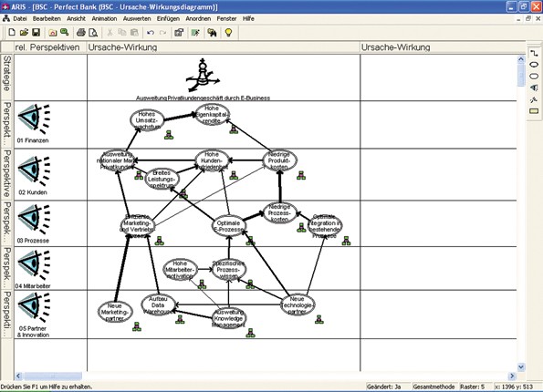The image size is (543, 392).
Task: Select the 05 Partner & Innovation eye icon
Action: (x=34, y=307)
